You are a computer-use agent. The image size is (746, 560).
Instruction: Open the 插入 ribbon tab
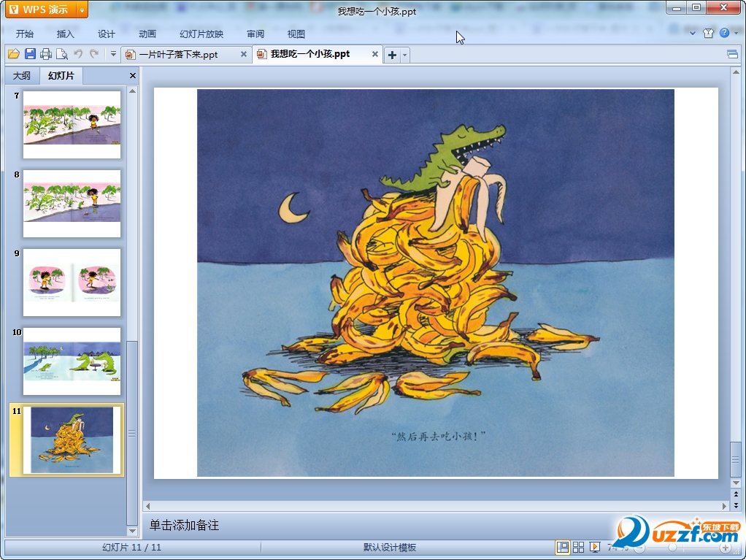tap(65, 34)
